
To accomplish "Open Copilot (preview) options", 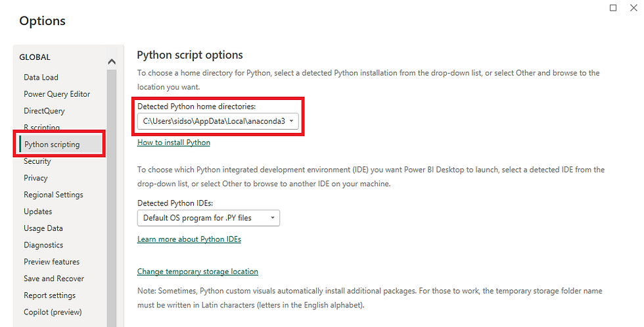I will (x=53, y=312).
